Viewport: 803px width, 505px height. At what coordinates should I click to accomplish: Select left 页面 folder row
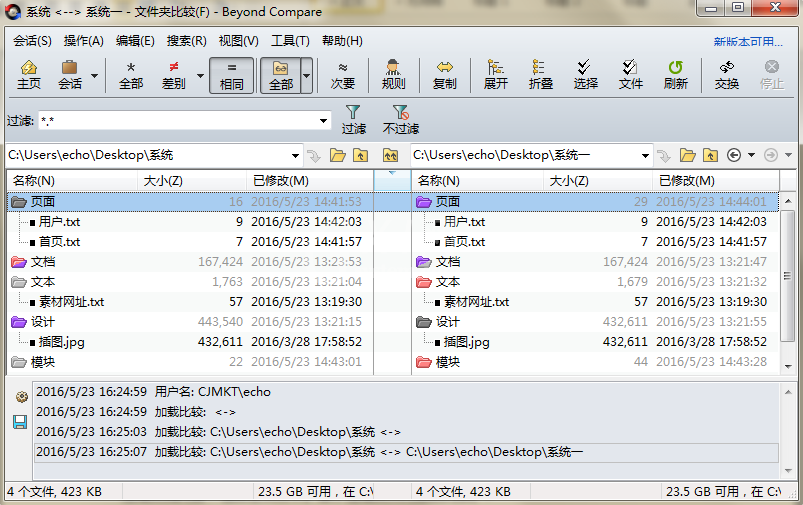189,202
